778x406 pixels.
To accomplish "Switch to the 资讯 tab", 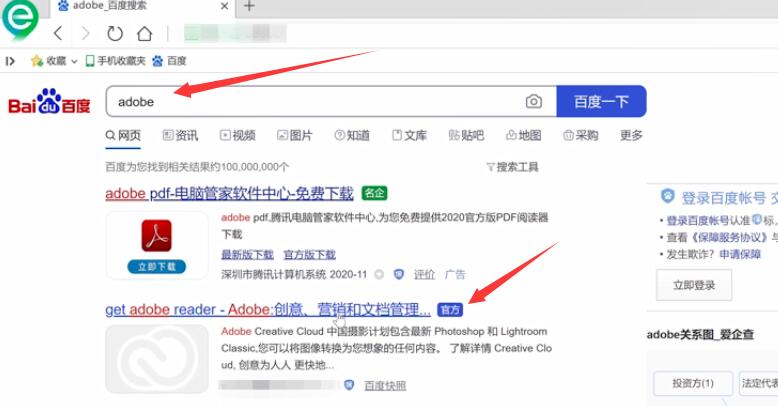I will [x=180, y=135].
